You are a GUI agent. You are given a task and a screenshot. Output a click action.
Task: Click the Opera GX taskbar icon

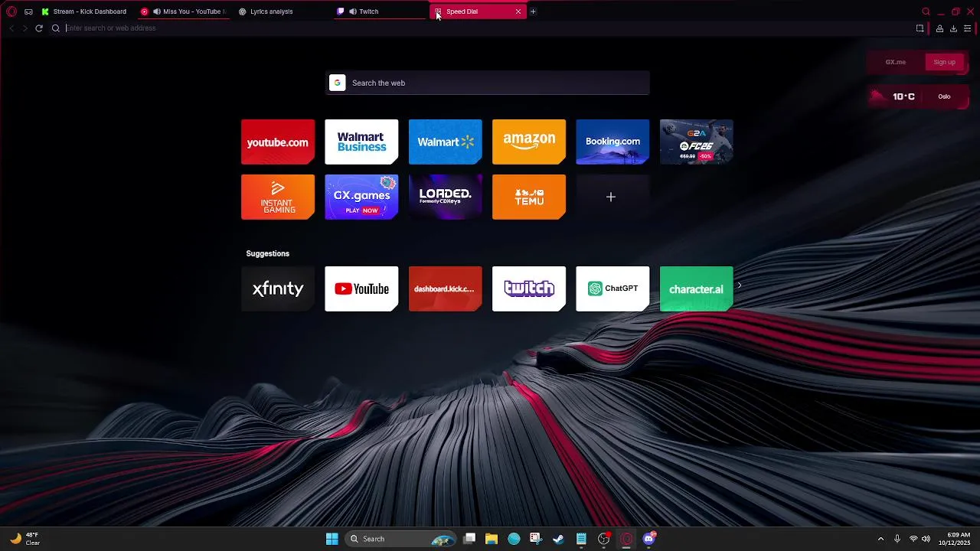(627, 539)
